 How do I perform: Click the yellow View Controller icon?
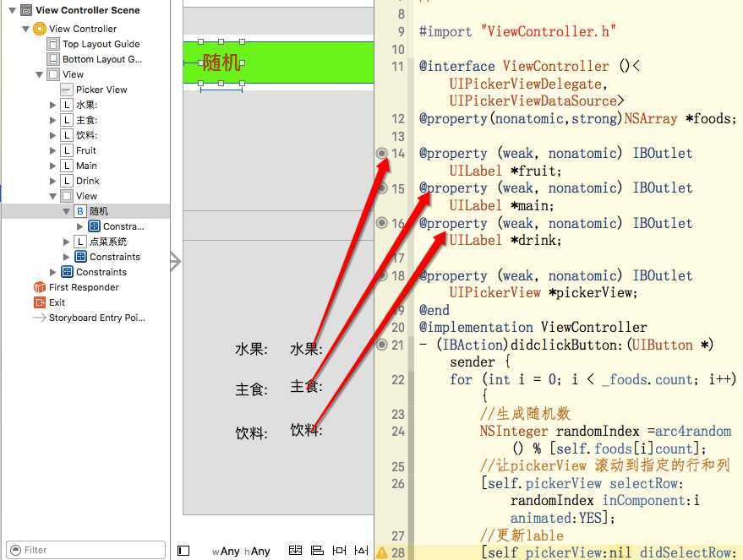(40, 29)
